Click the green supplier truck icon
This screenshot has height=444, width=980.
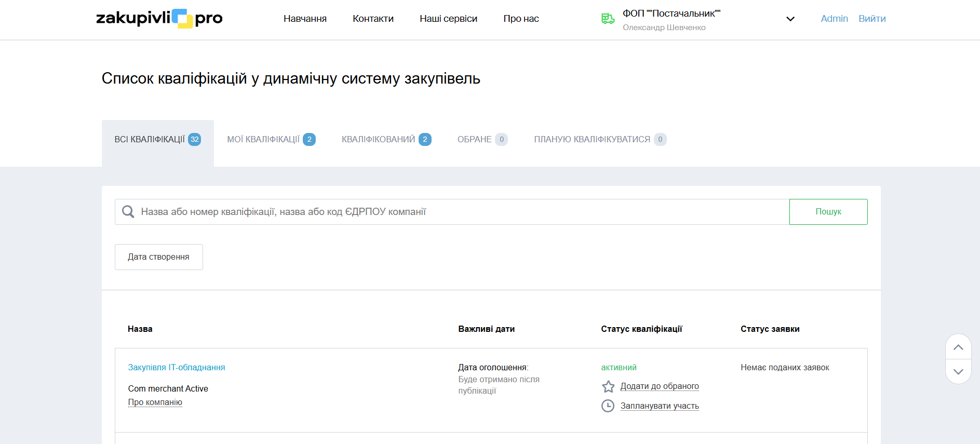608,19
